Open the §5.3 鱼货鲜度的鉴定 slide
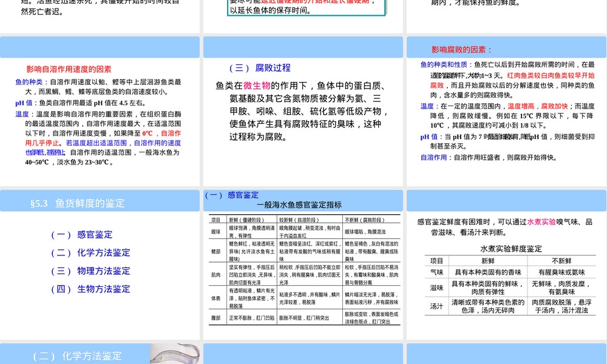Image resolution: width=607 pixels, height=364 pixels. coord(100,265)
